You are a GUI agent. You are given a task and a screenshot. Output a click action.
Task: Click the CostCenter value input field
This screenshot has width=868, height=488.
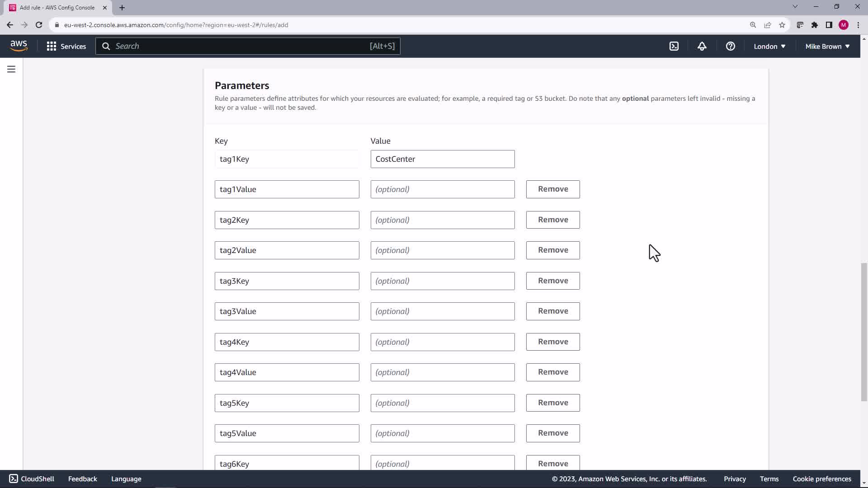(x=442, y=159)
